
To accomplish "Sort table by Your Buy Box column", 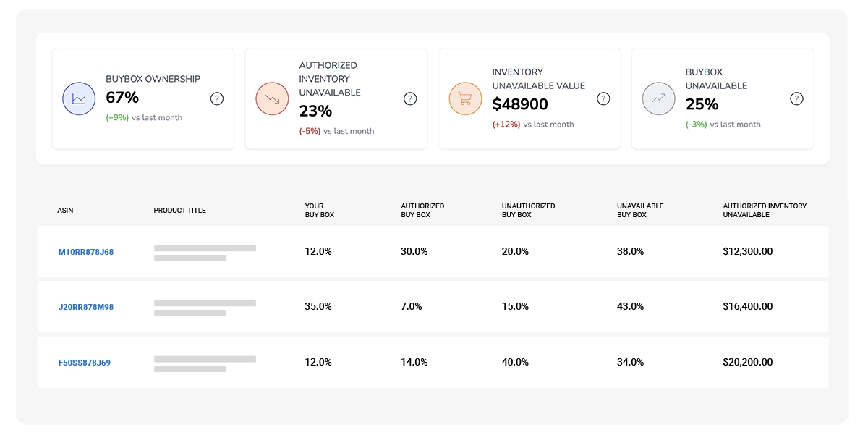I will click(318, 210).
